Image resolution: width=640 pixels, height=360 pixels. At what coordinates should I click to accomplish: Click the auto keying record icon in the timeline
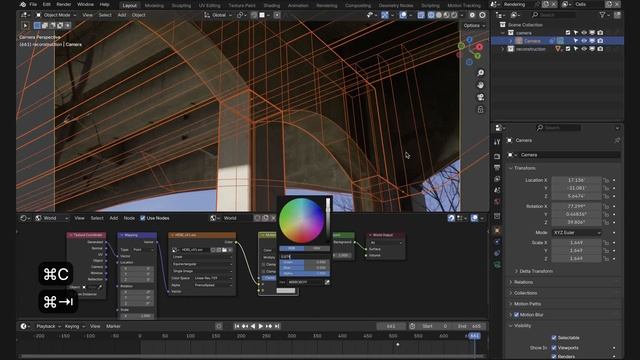219,326
